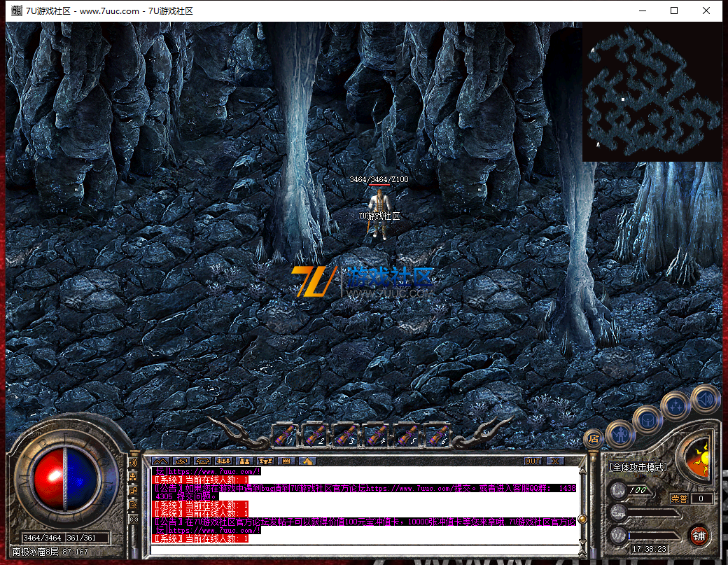Click the handshake guild icon in chat toolbar
The height and width of the screenshot is (565, 728).
[x=203, y=461]
